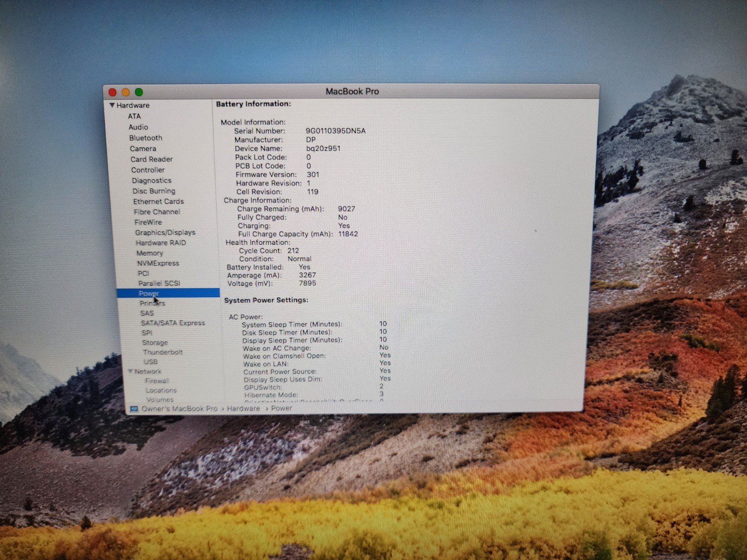Select USB in the sidebar

point(151,362)
